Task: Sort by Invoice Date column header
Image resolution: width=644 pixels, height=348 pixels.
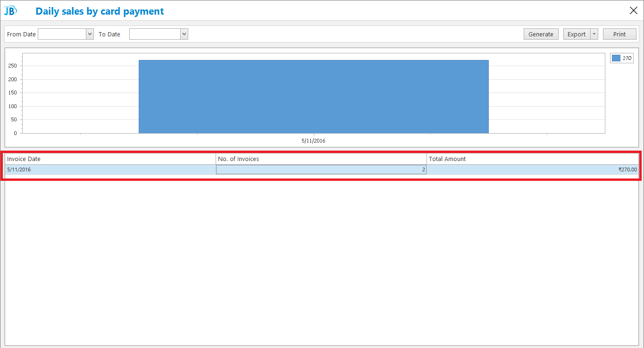Action: click(110, 159)
